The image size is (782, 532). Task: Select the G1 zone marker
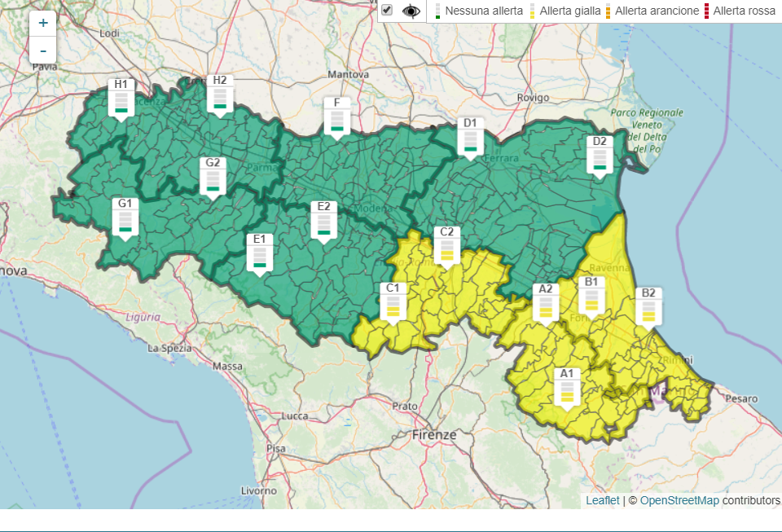pyautogui.click(x=125, y=218)
